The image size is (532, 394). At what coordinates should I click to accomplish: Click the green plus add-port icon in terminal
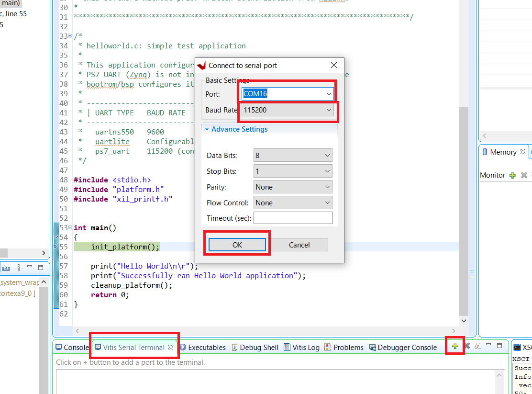pyautogui.click(x=455, y=346)
